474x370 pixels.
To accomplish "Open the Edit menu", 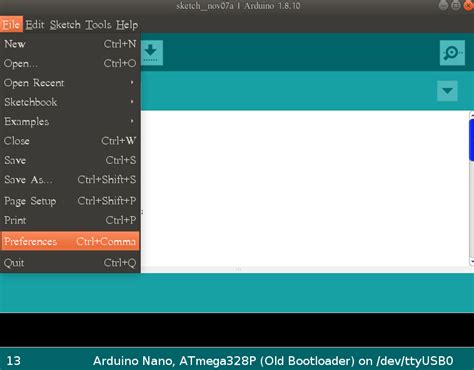I will (x=35, y=24).
